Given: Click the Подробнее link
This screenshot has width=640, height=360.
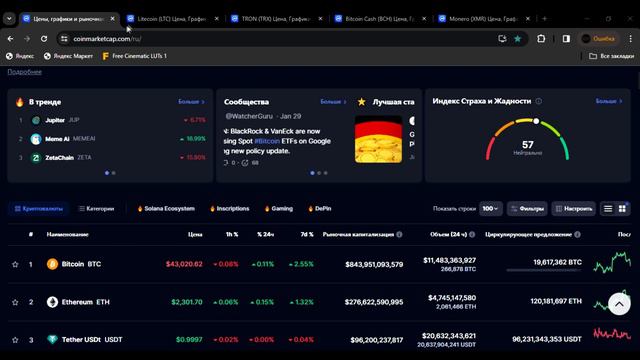Looking at the screenshot, I should (24, 72).
